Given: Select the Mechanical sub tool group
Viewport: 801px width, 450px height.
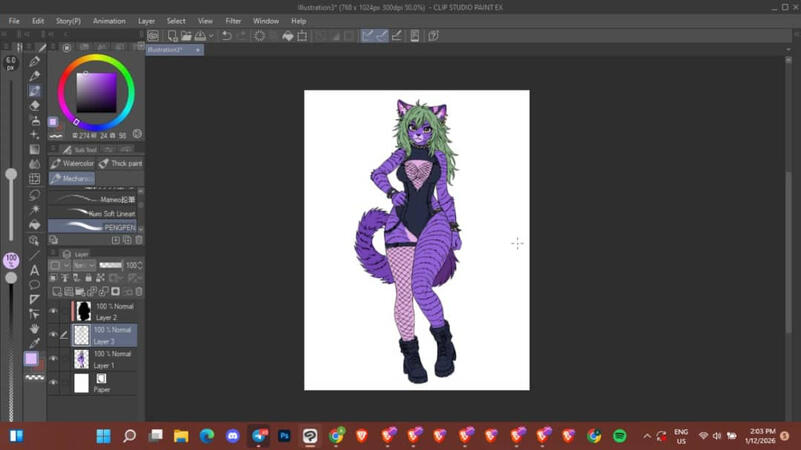Looking at the screenshot, I should point(72,178).
